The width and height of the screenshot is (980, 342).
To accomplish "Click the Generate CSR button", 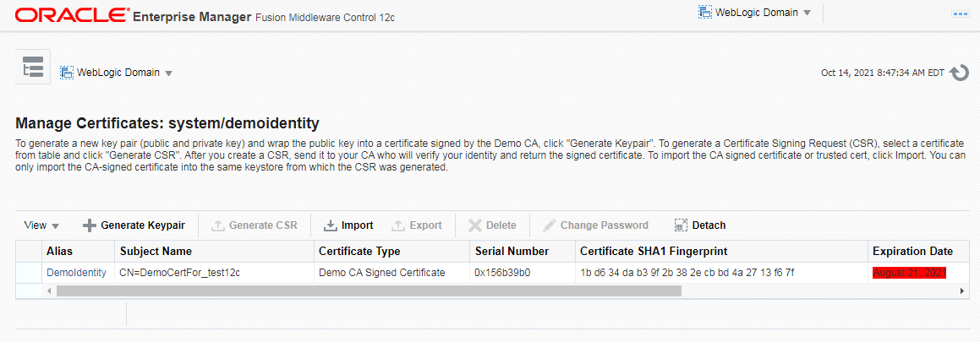I will click(x=254, y=225).
